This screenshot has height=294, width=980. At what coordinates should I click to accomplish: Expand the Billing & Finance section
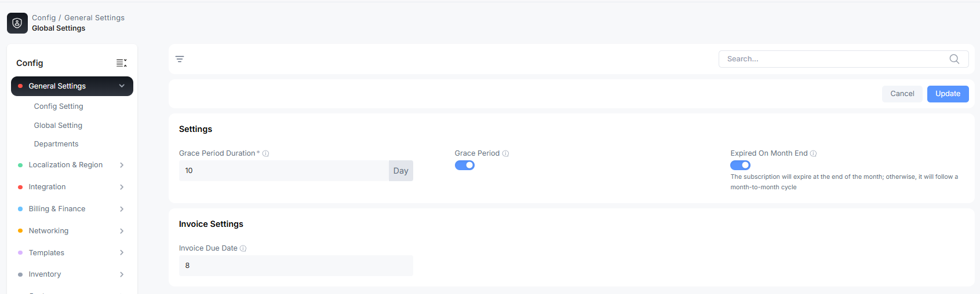click(x=72, y=209)
